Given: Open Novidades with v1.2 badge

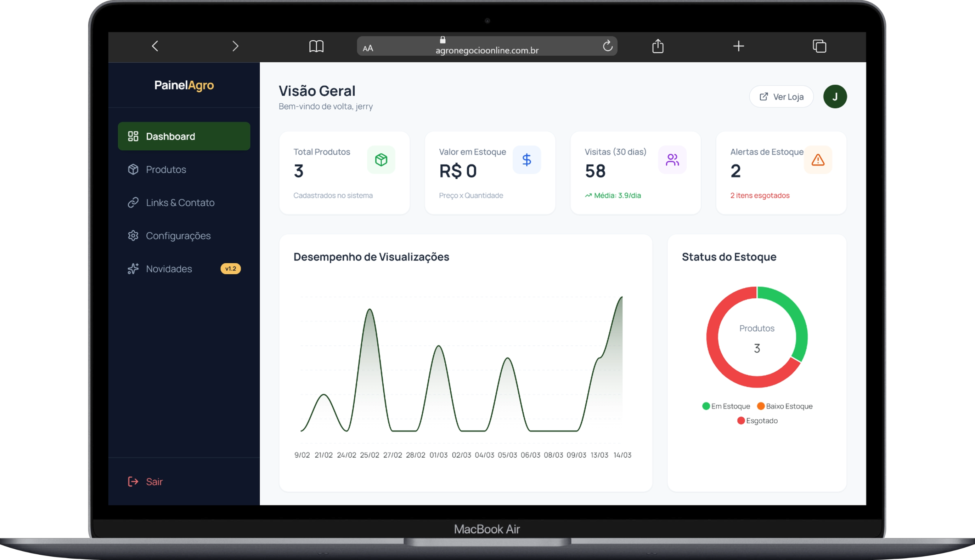Looking at the screenshot, I should (x=169, y=269).
